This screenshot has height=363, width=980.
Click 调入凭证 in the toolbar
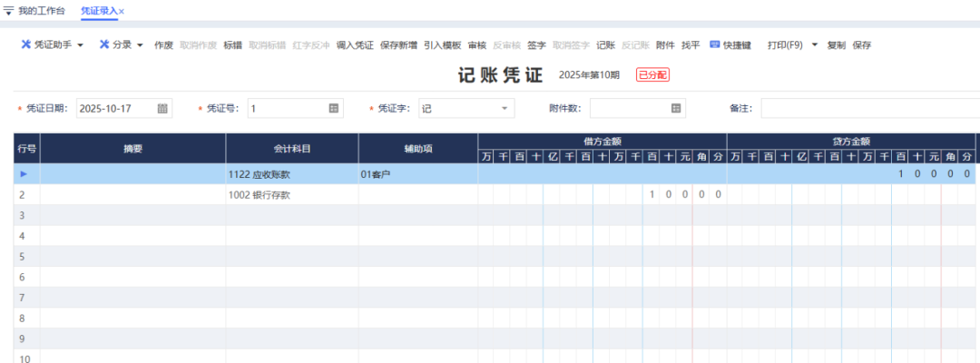355,44
